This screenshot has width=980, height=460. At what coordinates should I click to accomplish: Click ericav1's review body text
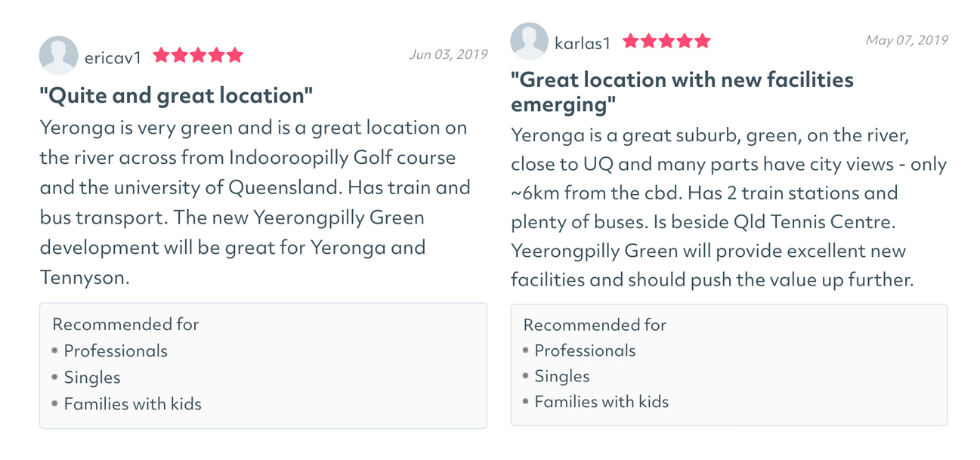[255, 202]
